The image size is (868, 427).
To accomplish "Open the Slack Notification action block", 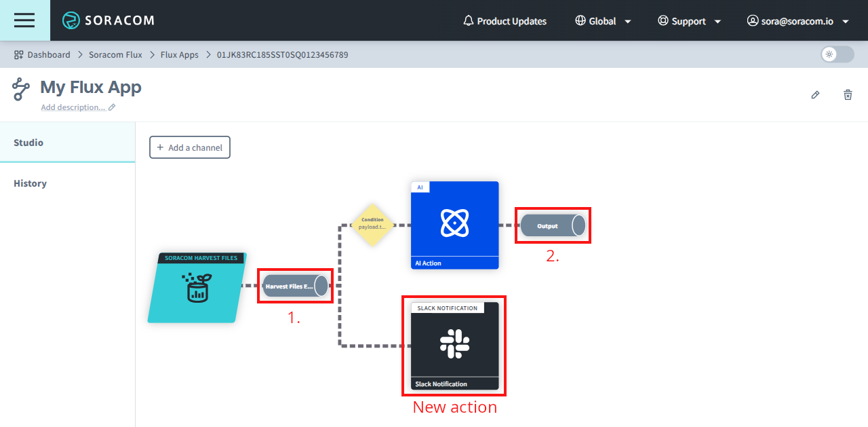I will coord(454,346).
